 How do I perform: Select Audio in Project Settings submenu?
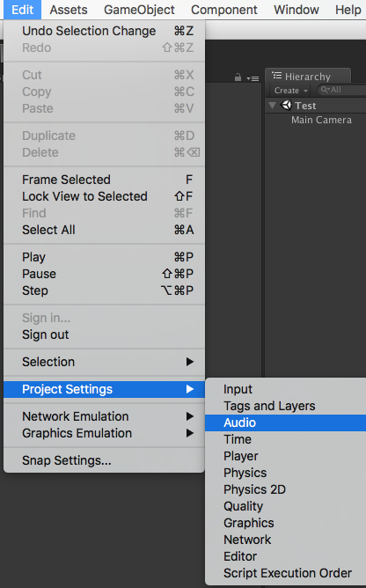tap(286, 423)
